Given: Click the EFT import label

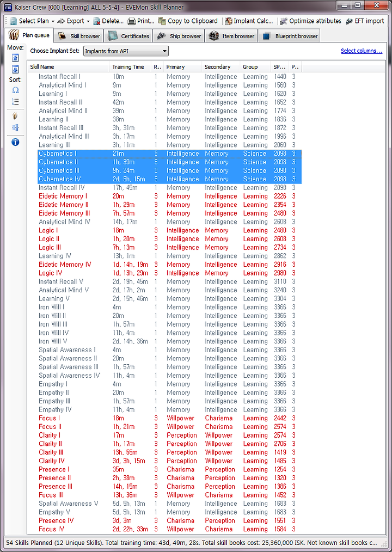Looking at the screenshot, I should [x=370, y=21].
